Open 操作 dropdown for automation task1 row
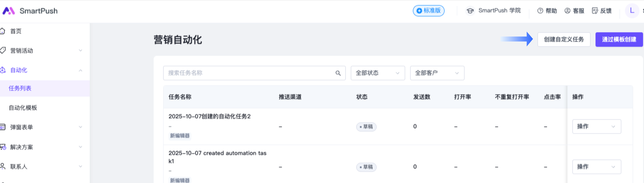Viewport: 644px width, 183px height. click(x=597, y=167)
